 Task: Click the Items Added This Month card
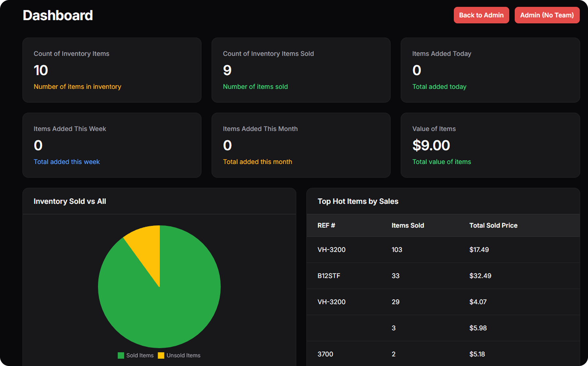pos(301,145)
